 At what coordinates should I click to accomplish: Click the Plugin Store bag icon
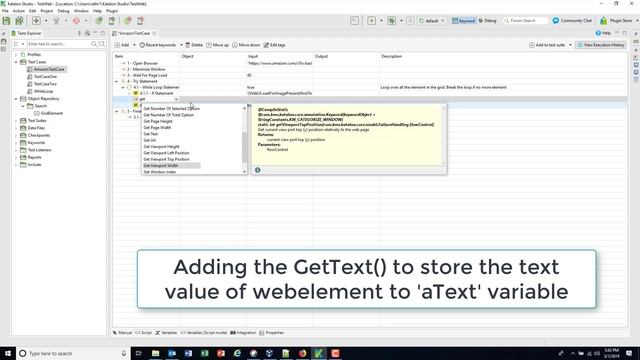click(603, 20)
